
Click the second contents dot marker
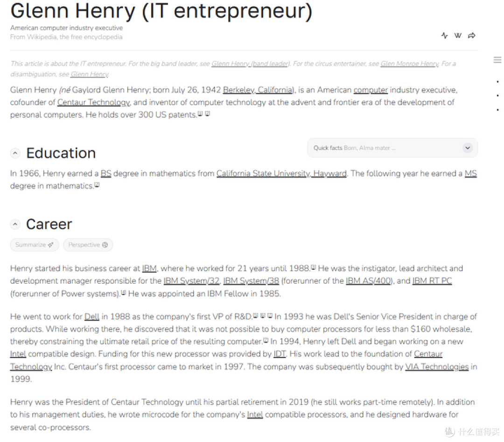point(497,96)
